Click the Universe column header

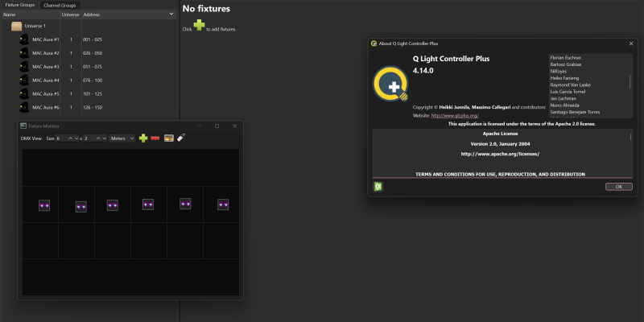pos(71,14)
